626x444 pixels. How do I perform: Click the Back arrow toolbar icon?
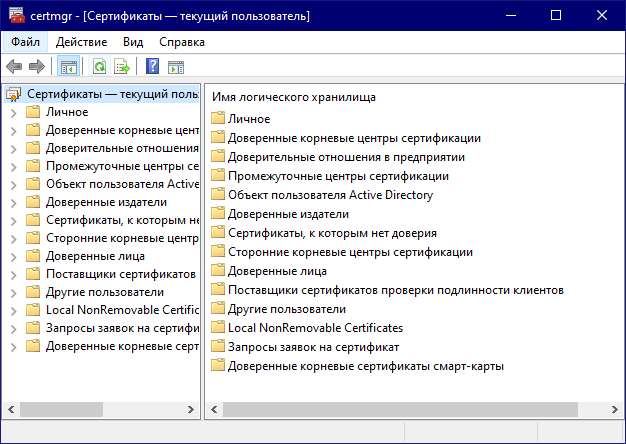tap(14, 67)
